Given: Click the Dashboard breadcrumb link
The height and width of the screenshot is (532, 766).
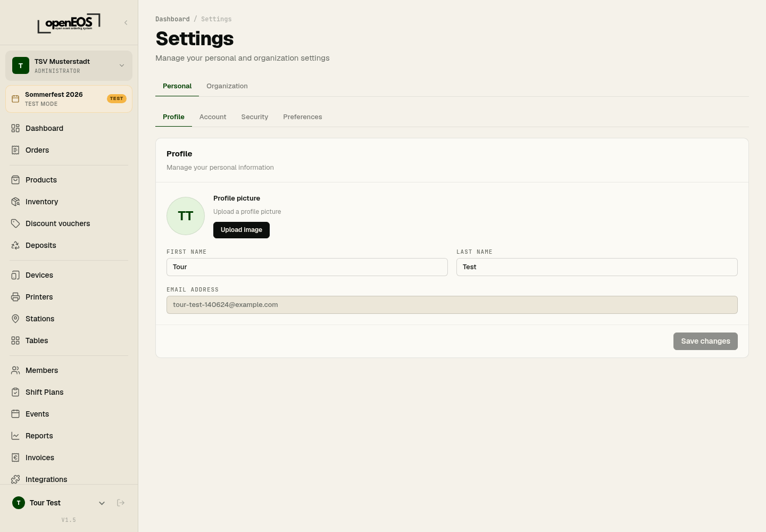Looking at the screenshot, I should (172, 19).
